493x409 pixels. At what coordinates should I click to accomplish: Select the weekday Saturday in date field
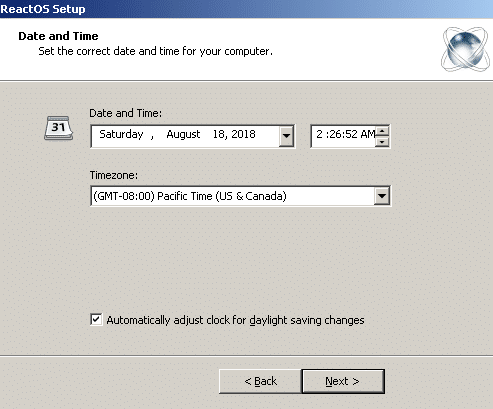coord(121,134)
